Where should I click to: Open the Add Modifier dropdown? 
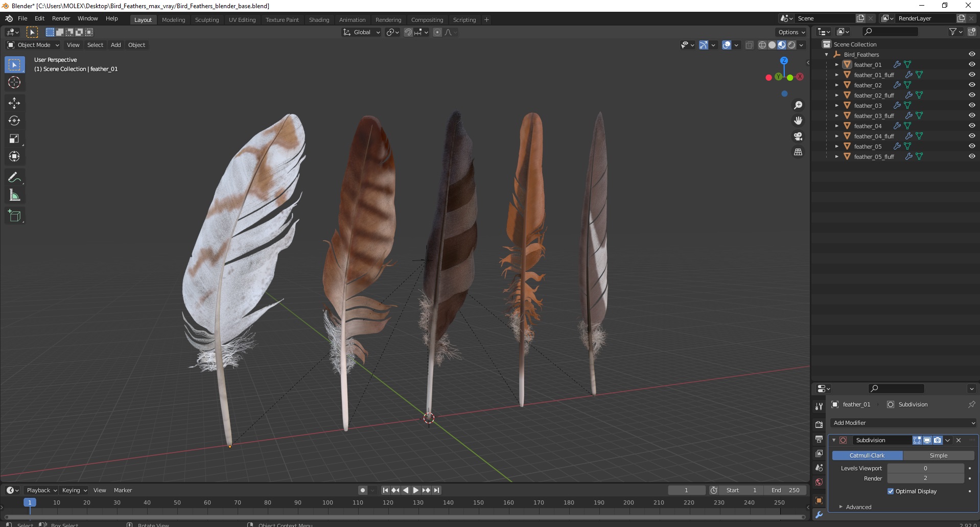[903, 423]
